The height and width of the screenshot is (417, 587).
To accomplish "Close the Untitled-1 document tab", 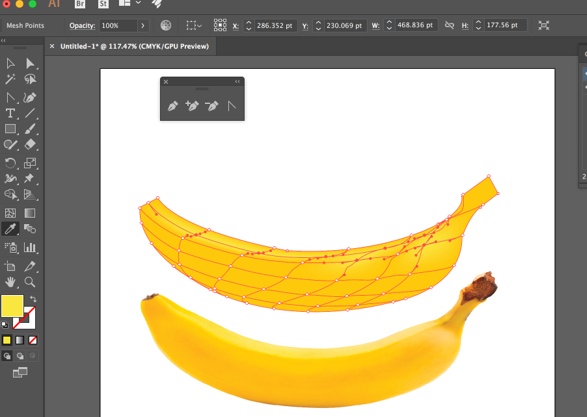I will (52, 46).
